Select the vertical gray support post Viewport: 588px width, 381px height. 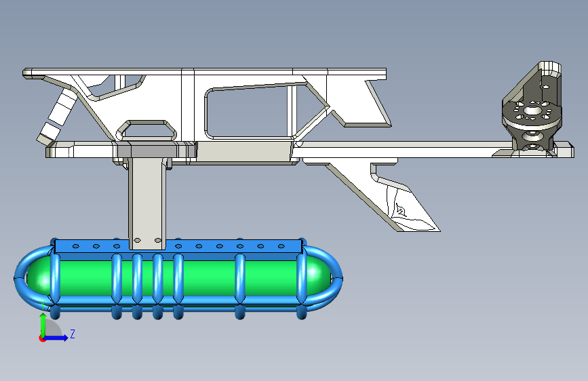(147, 203)
